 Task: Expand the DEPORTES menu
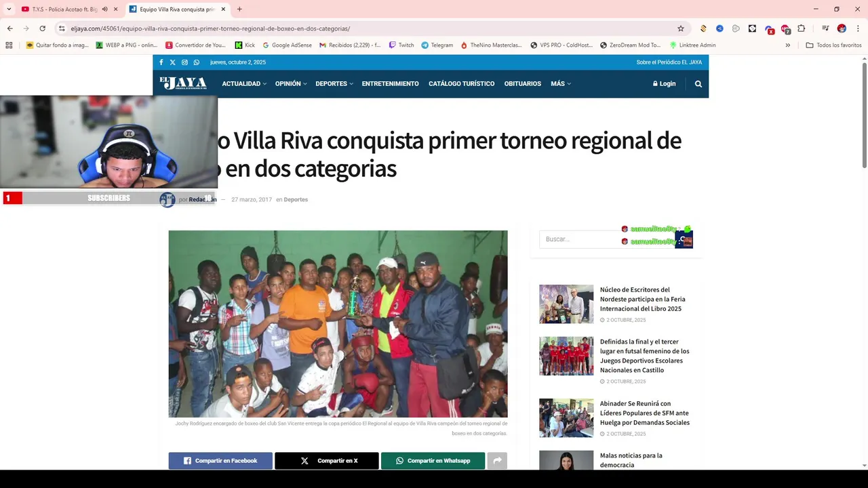pos(334,84)
